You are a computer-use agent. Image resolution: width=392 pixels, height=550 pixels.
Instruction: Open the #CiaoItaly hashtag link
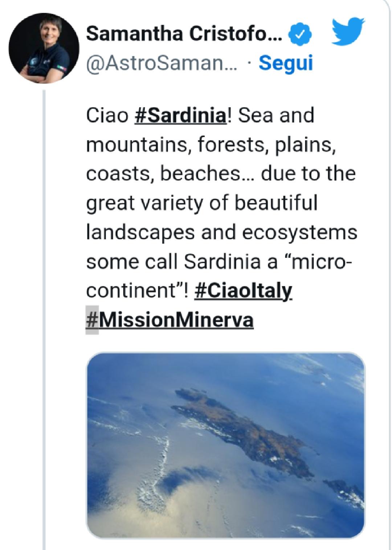[x=243, y=291]
